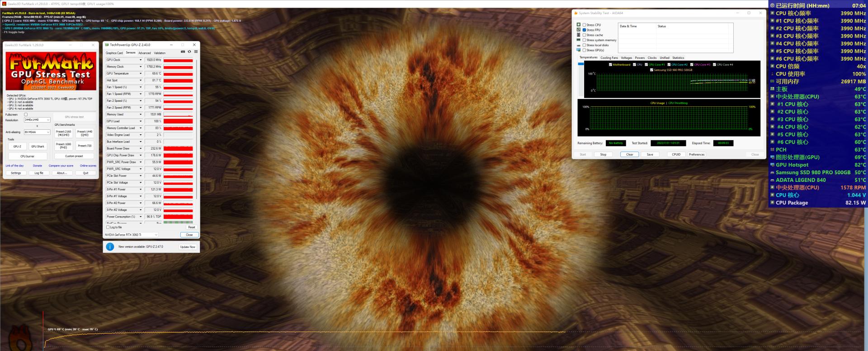Click the Compare your score link
Screen dimensions: 868x351
(x=61, y=166)
